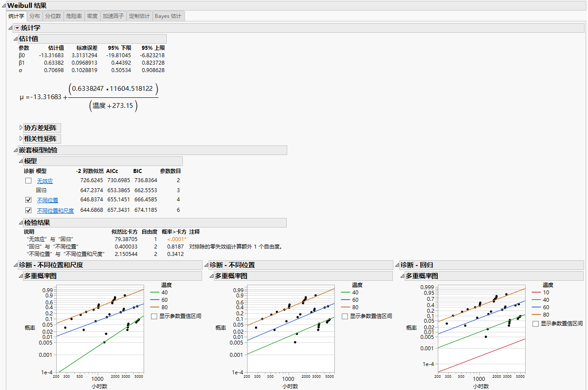Screen dimensions: 588x390
Task: Open the red triangle menu beside 统计学
Action: [x=17, y=28]
